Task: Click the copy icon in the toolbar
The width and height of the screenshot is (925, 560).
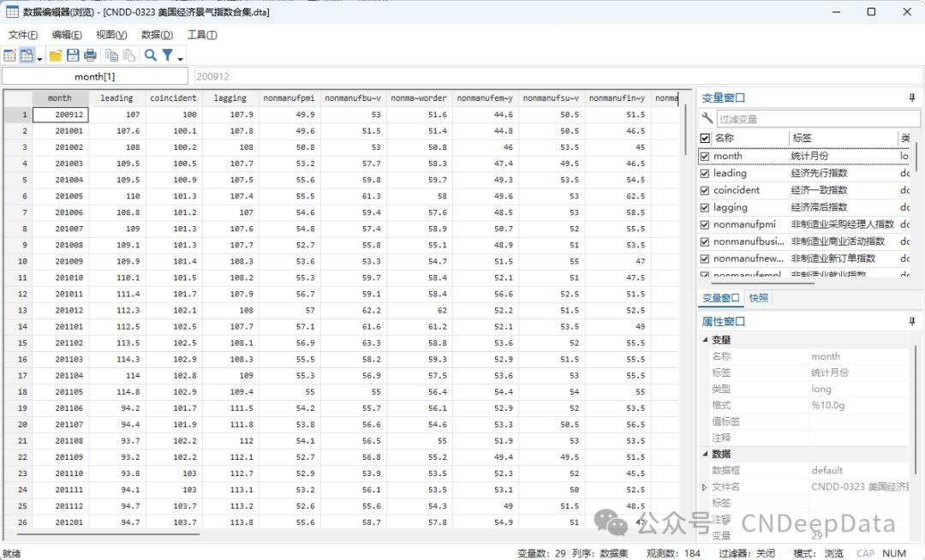Action: pyautogui.click(x=111, y=56)
